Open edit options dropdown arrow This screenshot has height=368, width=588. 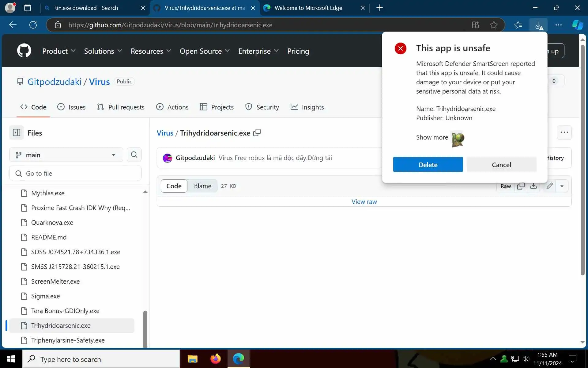click(562, 186)
